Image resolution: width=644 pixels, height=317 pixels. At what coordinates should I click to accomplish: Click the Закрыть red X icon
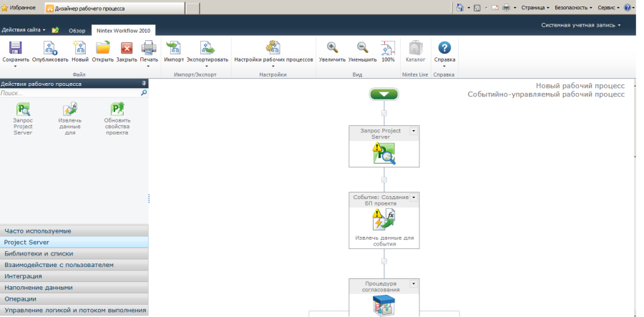point(127,48)
